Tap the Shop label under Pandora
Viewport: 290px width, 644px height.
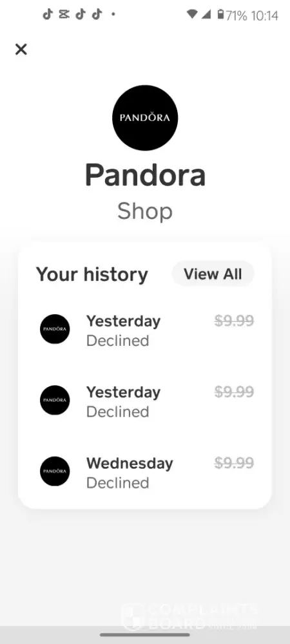145,211
